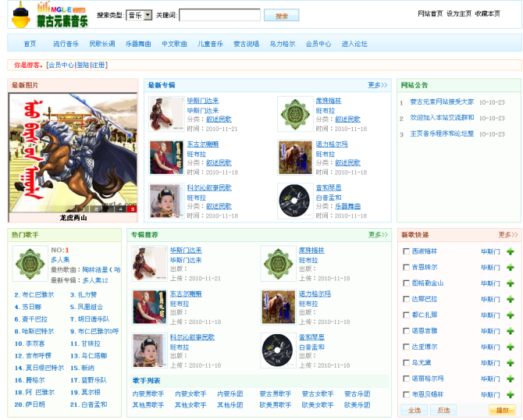The width and height of the screenshot is (523, 420).
Task: Click the 全选 select-all button
Action: (414, 410)
